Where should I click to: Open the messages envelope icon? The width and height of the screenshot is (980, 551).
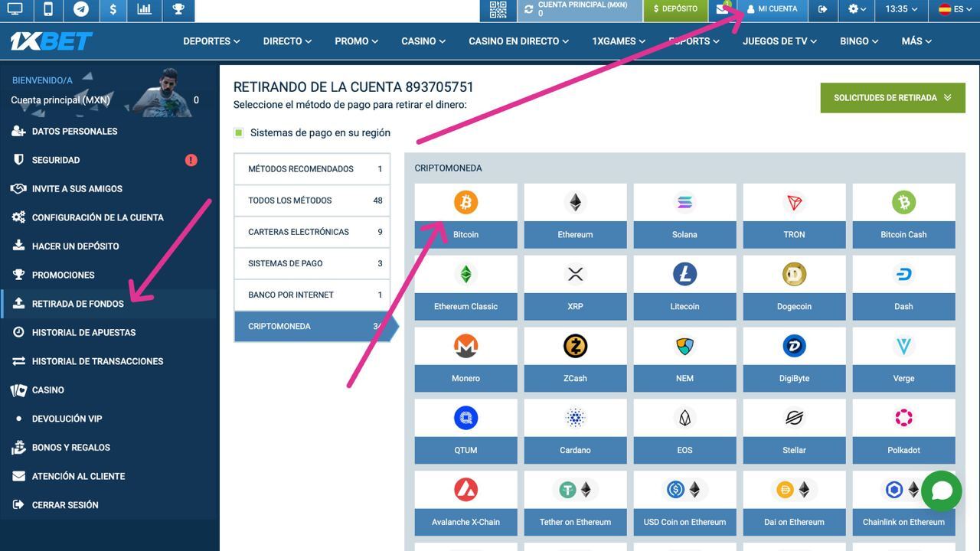pos(723,9)
